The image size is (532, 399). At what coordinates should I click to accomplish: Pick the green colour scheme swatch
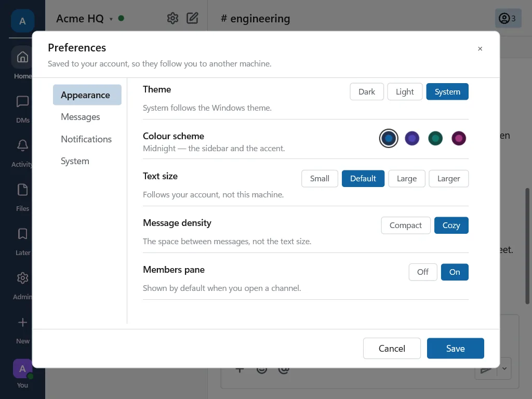[435, 138]
